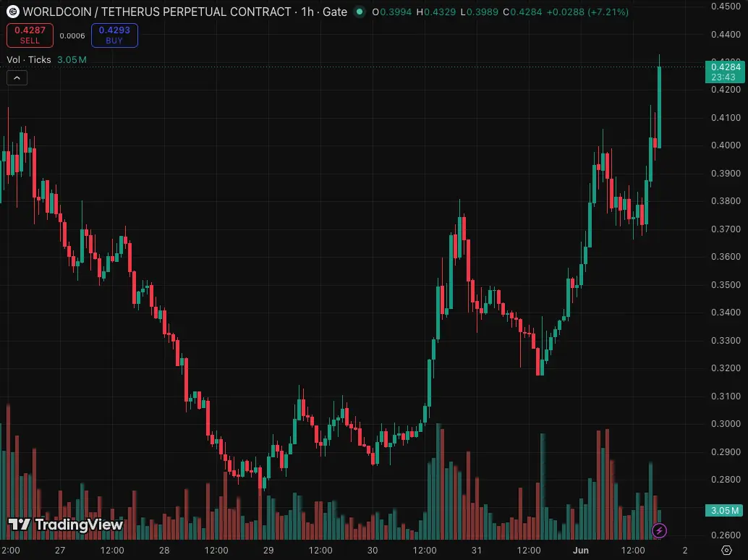The image size is (748, 560).
Task: Click the 29 date label on time axis
Action: pos(268,550)
